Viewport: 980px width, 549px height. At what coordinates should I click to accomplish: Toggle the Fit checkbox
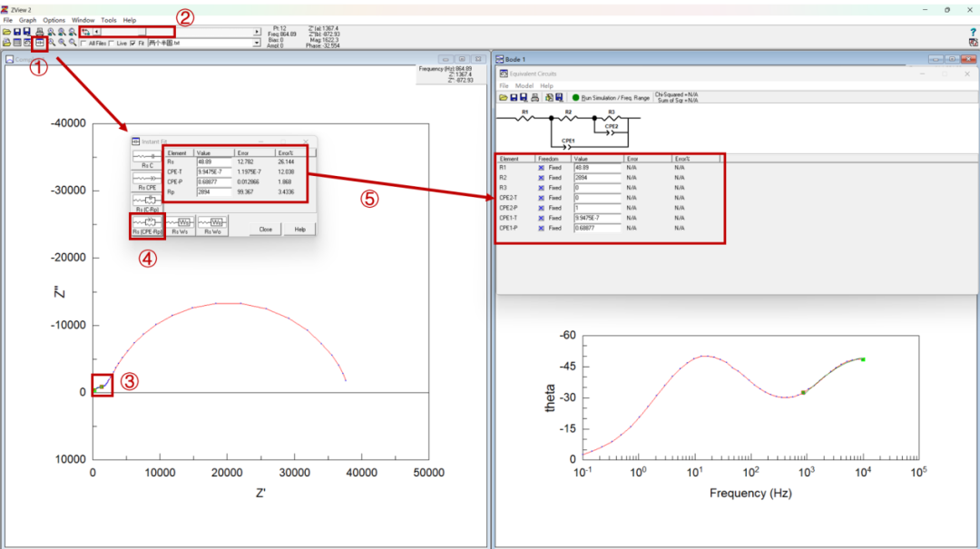coord(132,44)
